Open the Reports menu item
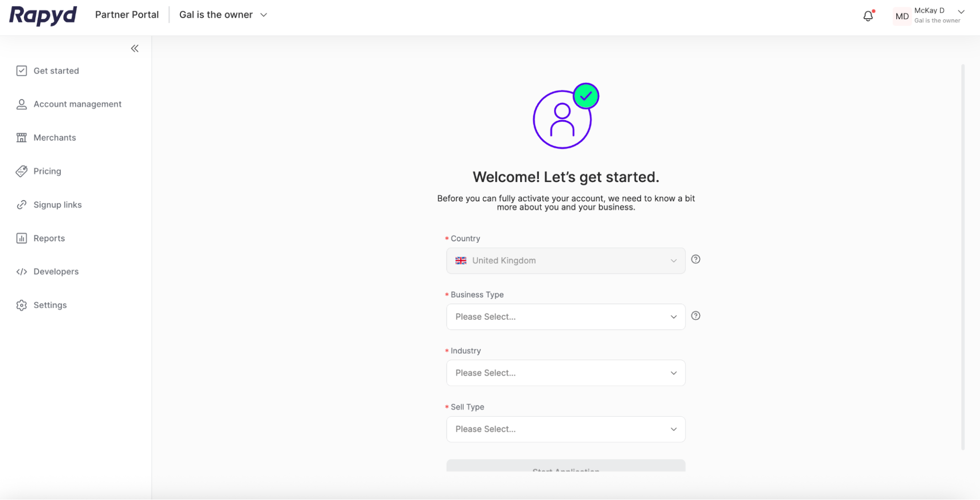The image size is (980, 500). click(x=49, y=238)
